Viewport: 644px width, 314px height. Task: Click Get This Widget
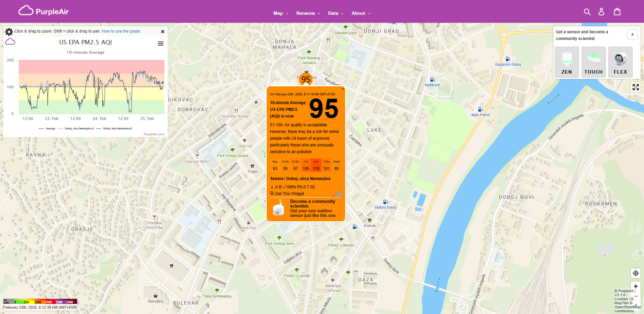[289, 193]
